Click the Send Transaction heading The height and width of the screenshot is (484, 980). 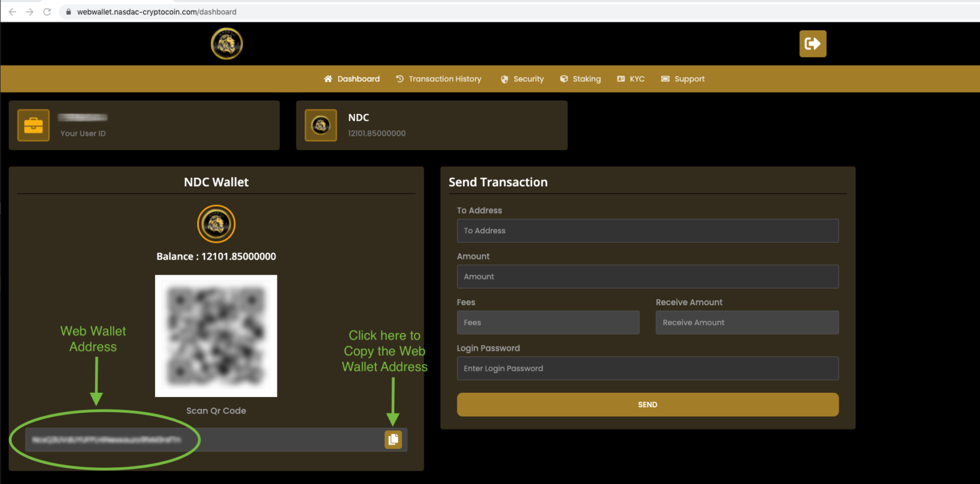tap(498, 183)
